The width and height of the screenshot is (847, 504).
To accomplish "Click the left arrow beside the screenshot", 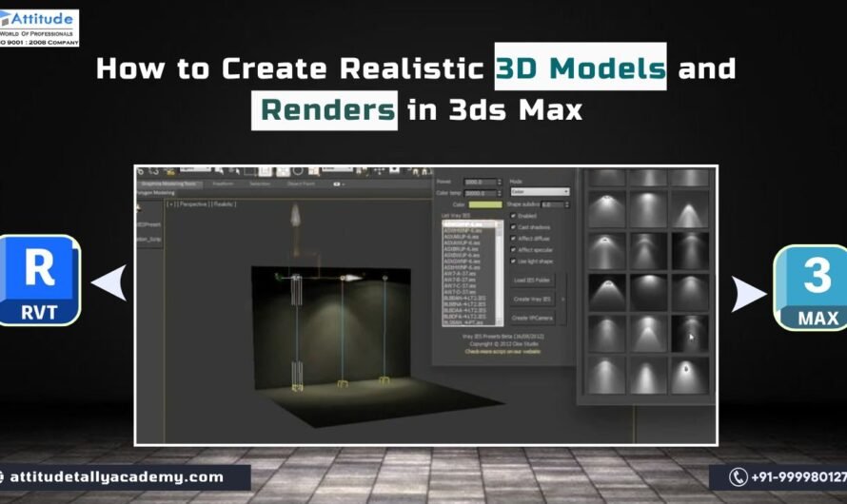I will click(109, 282).
